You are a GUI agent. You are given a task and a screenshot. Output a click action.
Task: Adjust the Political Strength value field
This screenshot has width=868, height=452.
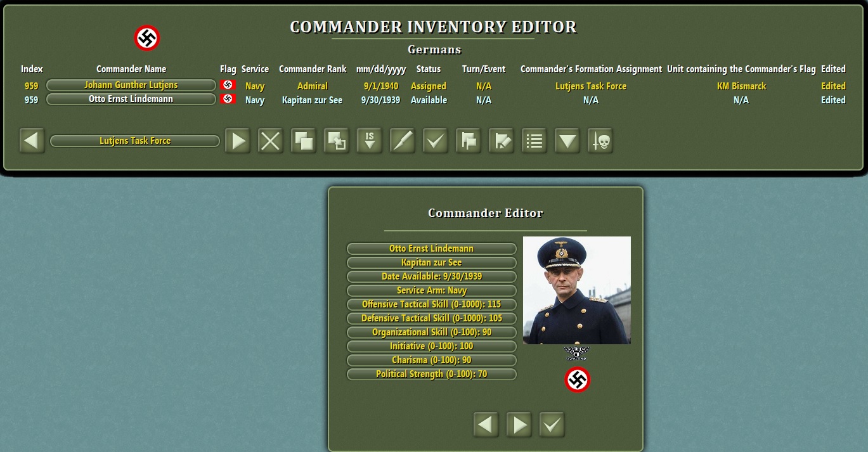tap(431, 374)
